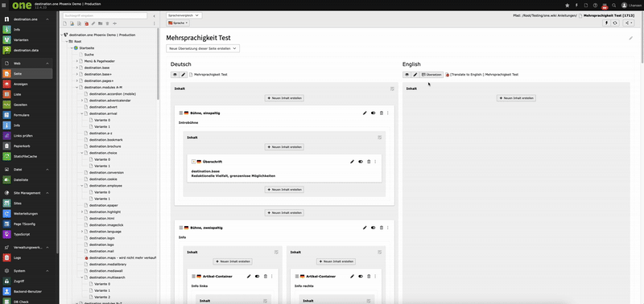Screen dimensions: 644x304
Task: Open system information with red badge
Action: click(605, 6)
